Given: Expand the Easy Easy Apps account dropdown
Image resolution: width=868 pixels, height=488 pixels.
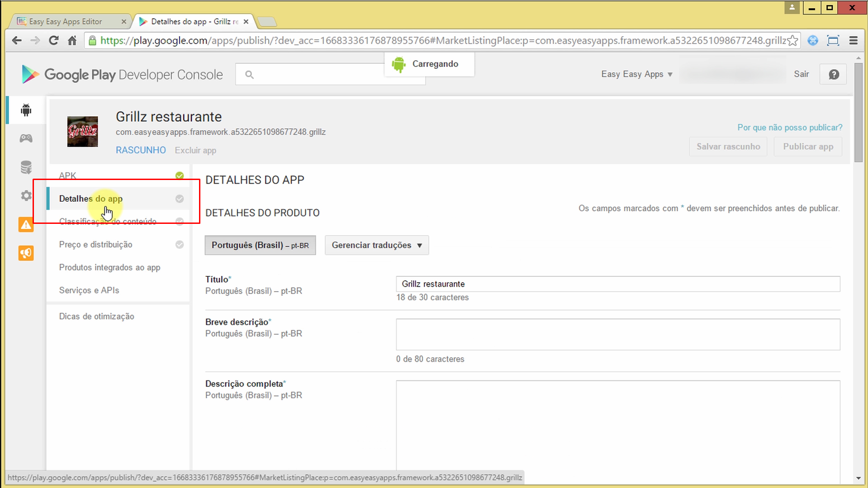Looking at the screenshot, I should click(x=636, y=74).
